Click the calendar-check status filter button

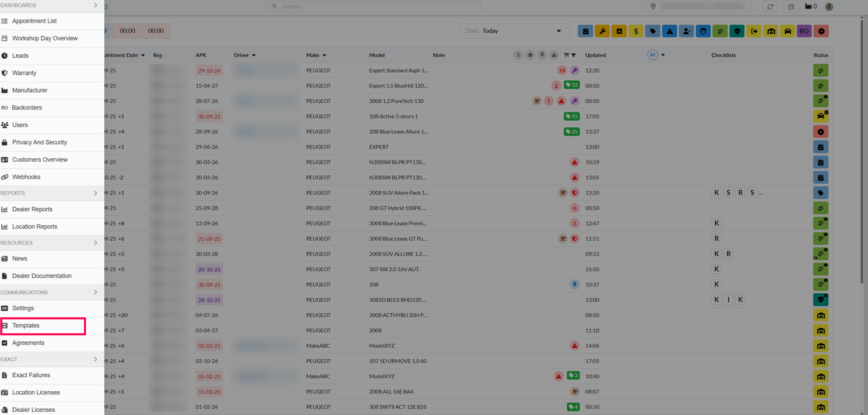click(585, 31)
